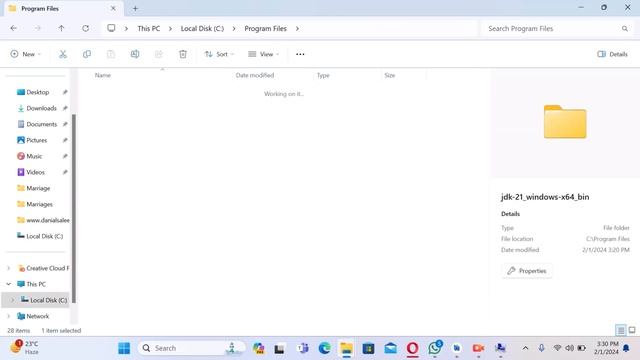Expand the selected Local Disk (C:) node
Screen dimensions: 640x360
tap(13, 300)
